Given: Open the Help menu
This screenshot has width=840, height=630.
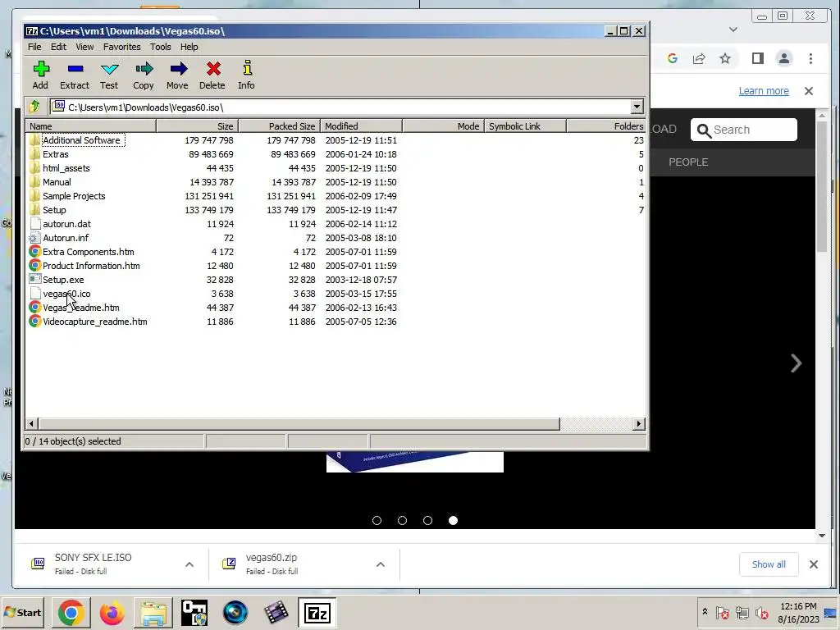Looking at the screenshot, I should coord(189,47).
